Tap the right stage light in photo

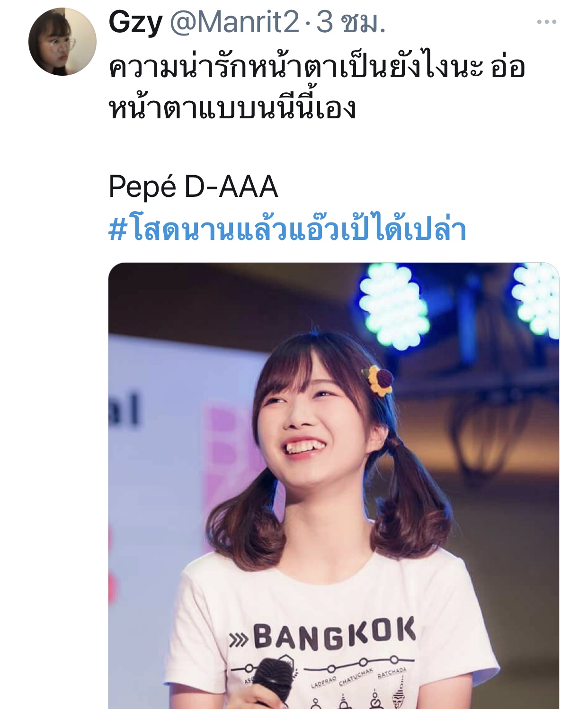(x=536, y=299)
